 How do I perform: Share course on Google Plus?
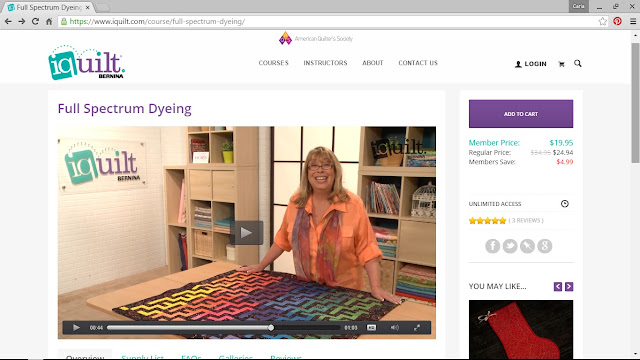pyautogui.click(x=544, y=246)
